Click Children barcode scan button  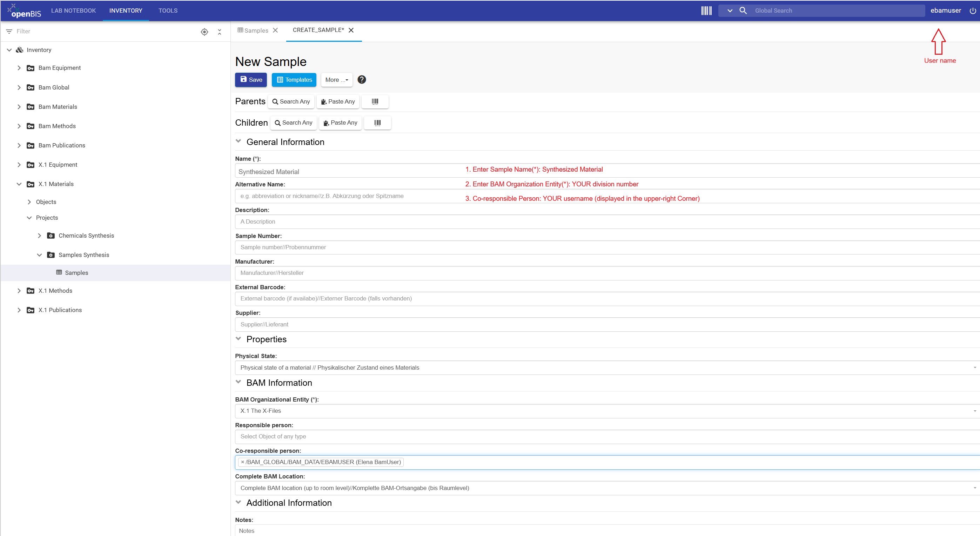377,123
